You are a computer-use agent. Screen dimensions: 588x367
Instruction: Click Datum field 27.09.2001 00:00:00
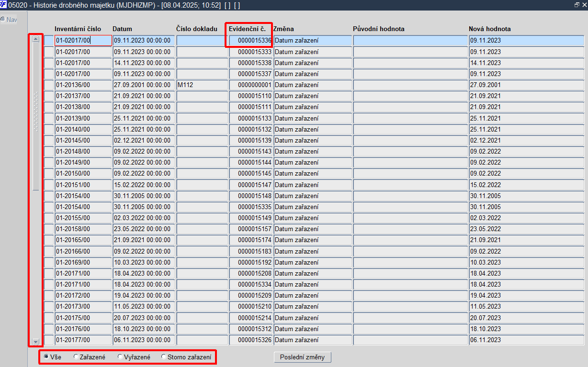point(144,85)
